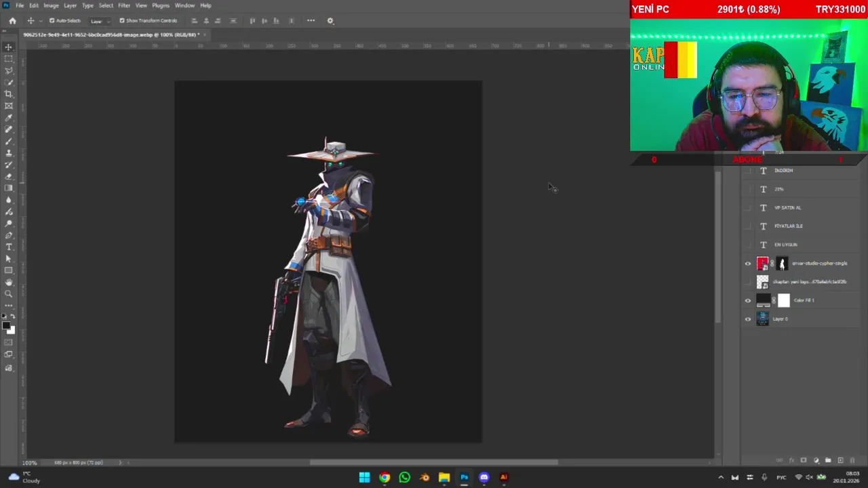Viewport: 868px width, 488px height.
Task: Open the Move tool preset picker arrow
Action: point(40,21)
